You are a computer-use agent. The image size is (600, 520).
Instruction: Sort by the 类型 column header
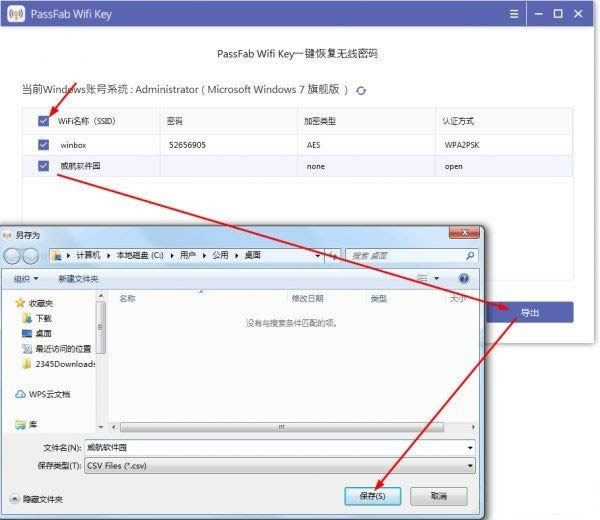(x=379, y=298)
